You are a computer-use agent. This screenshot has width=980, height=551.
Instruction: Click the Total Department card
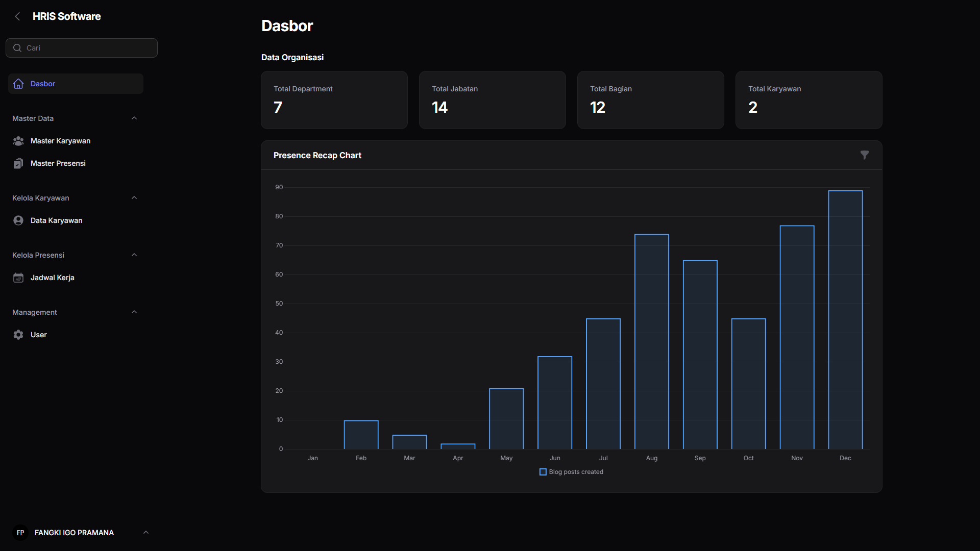point(334,100)
